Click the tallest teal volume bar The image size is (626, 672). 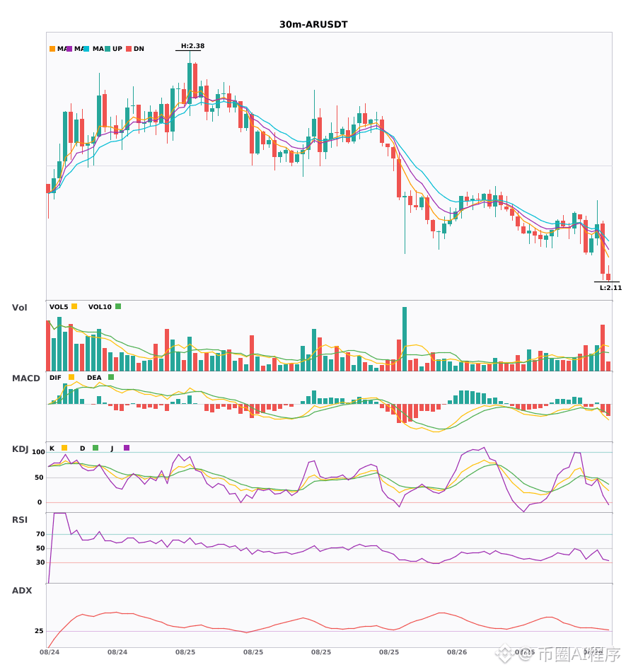coord(405,339)
